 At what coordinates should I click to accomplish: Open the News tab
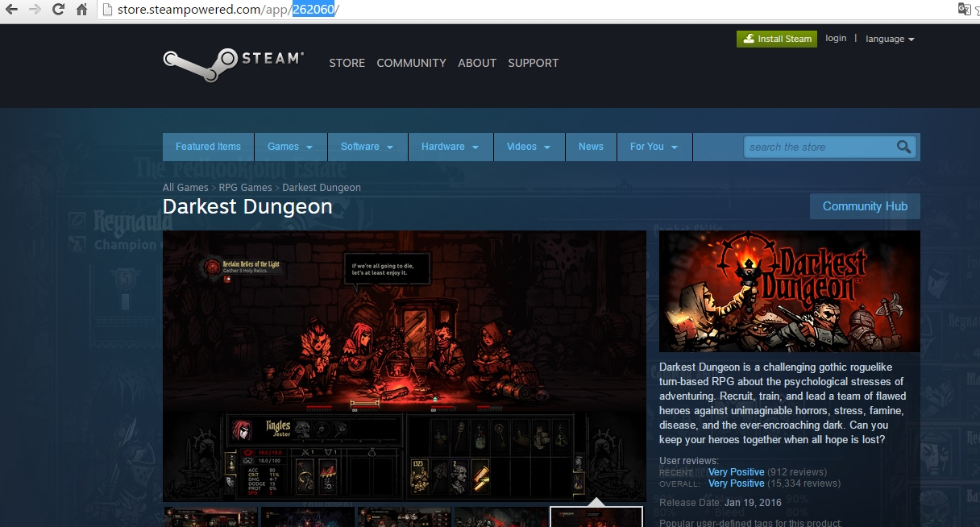[591, 147]
